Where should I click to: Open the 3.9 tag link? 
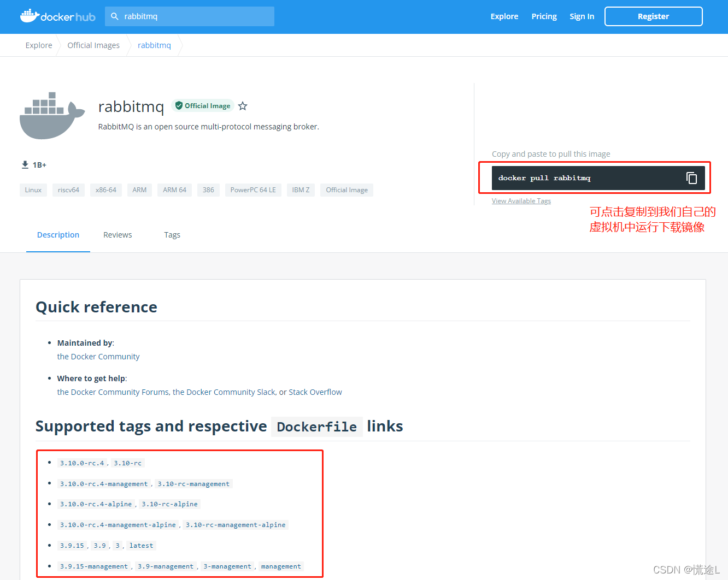click(100, 546)
